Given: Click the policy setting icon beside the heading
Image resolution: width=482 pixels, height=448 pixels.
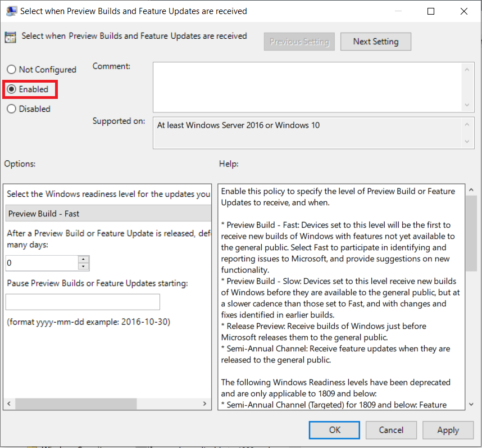Looking at the screenshot, I should point(11,37).
